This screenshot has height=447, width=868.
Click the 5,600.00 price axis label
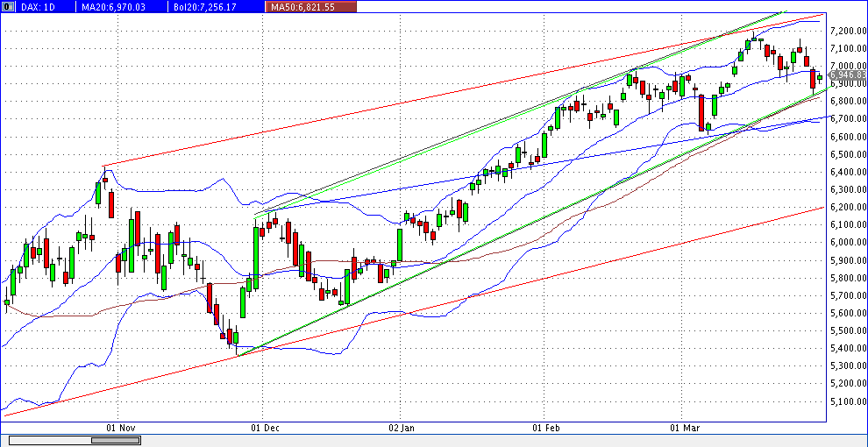pyautogui.click(x=848, y=313)
